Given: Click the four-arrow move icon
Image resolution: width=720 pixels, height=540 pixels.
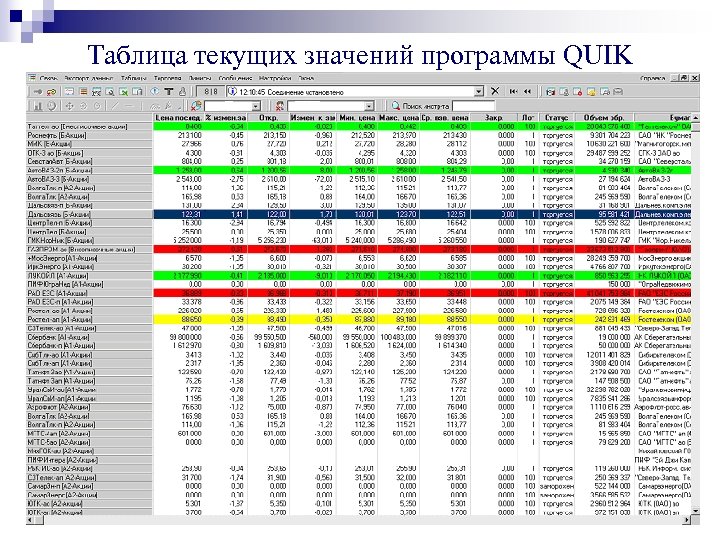Looking at the screenshot, I should pyautogui.click(x=70, y=106).
